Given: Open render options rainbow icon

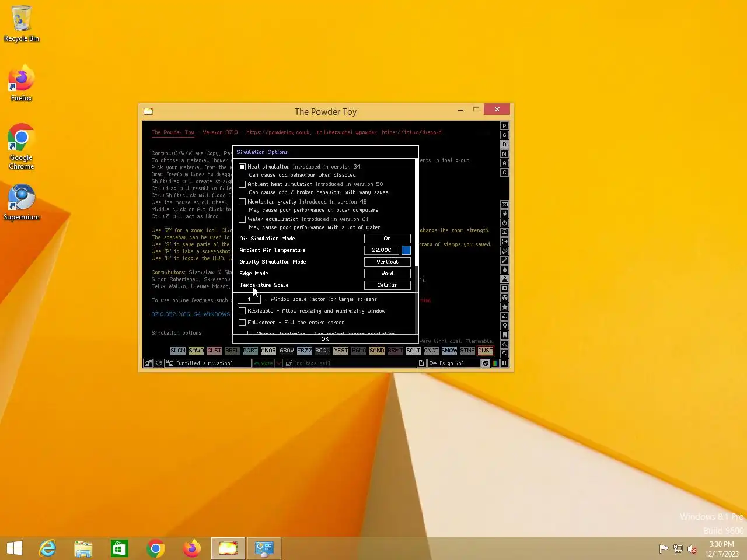Looking at the screenshot, I should pos(495,363).
